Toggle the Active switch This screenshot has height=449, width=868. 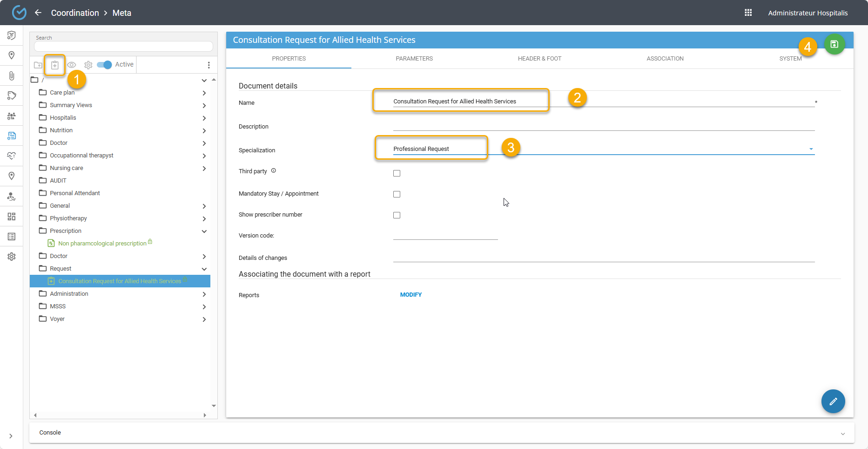104,65
